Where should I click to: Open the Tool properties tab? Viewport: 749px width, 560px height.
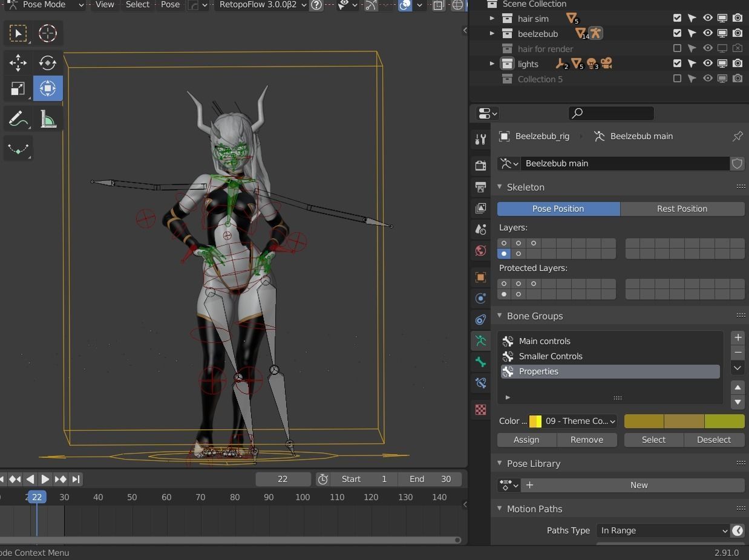pos(481,140)
